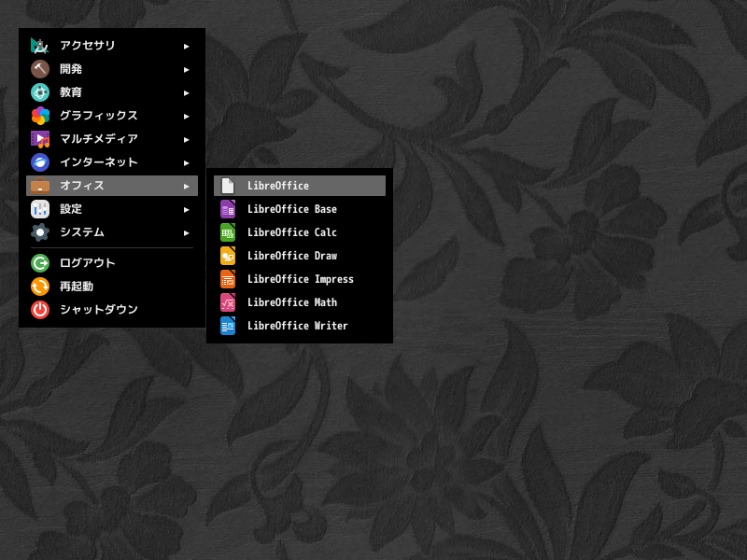Image resolution: width=747 pixels, height=560 pixels.
Task: Click the blue LibreOffice Writer icon
Action: 228,326
